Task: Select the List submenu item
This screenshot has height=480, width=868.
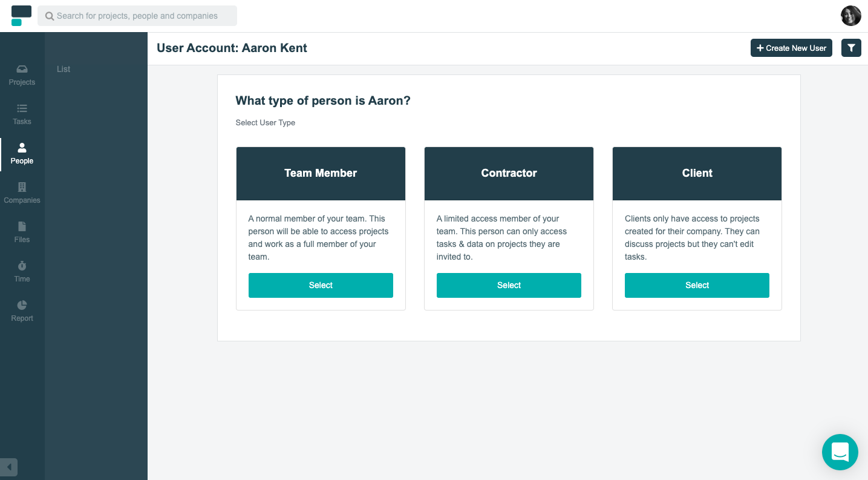Action: click(x=64, y=69)
